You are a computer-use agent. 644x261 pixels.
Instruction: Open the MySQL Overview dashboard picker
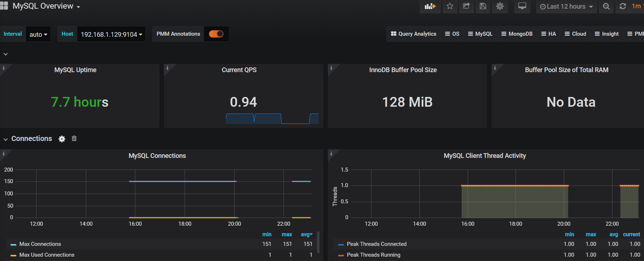(x=46, y=6)
